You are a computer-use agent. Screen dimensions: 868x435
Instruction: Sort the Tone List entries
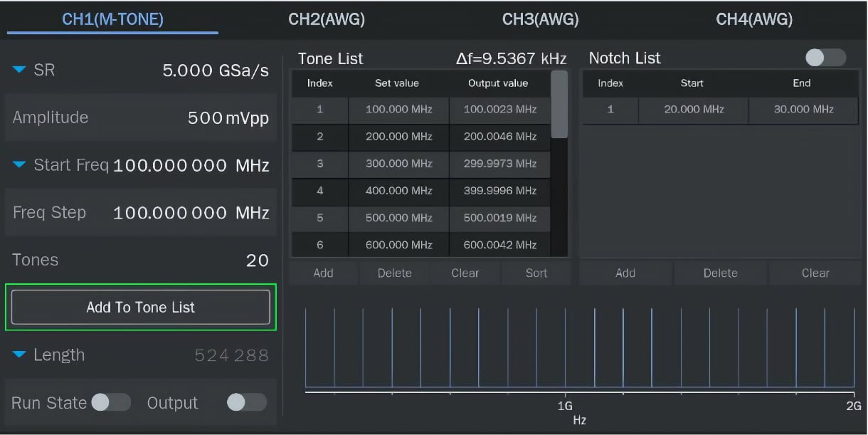tap(536, 273)
